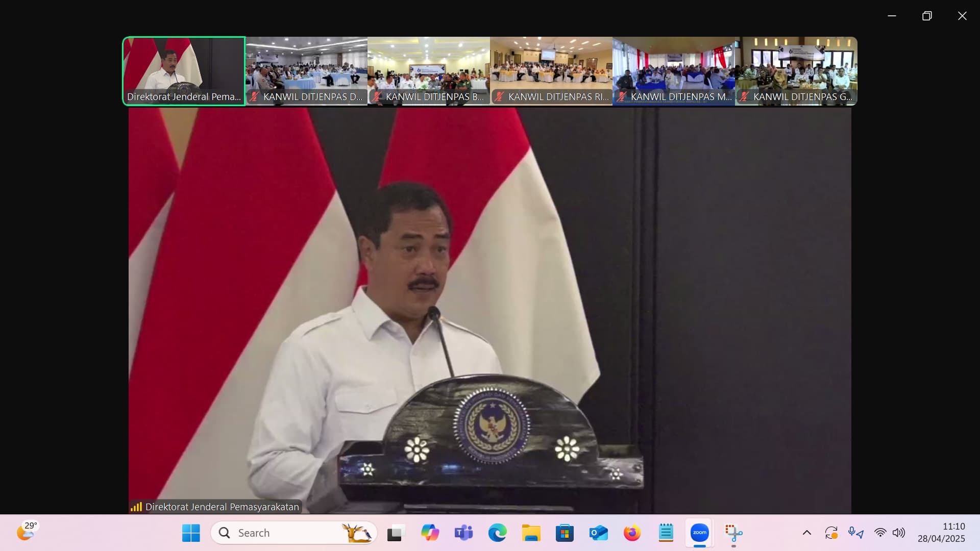Open the Windows Start menu
Image resolution: width=980 pixels, height=551 pixels.
[191, 533]
